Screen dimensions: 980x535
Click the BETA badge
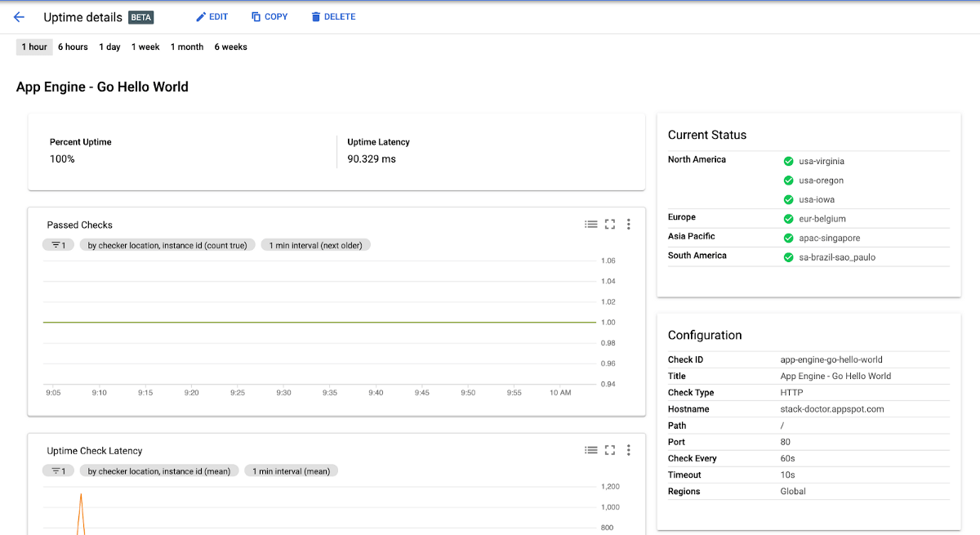pyautogui.click(x=141, y=17)
